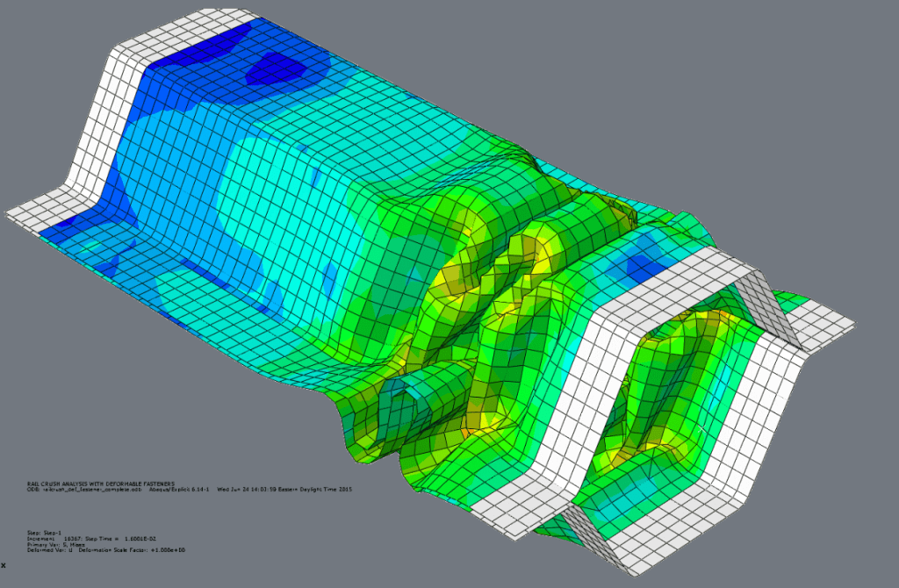Select the large cyan region on rail side

pyautogui.click(x=263, y=202)
